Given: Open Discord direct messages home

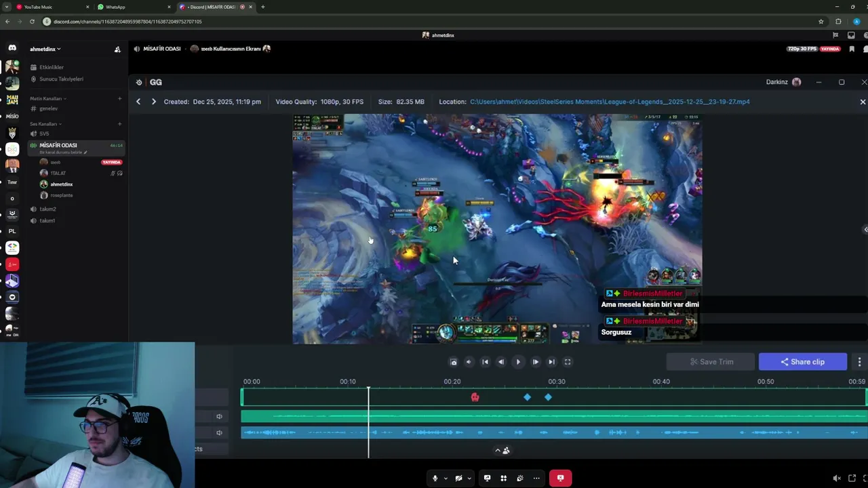Looking at the screenshot, I should point(12,48).
